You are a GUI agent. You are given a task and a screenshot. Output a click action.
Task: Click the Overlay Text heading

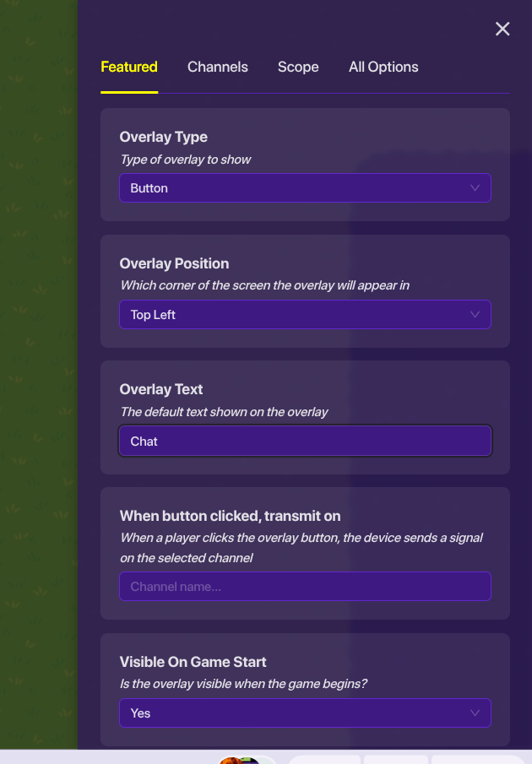[161, 389]
